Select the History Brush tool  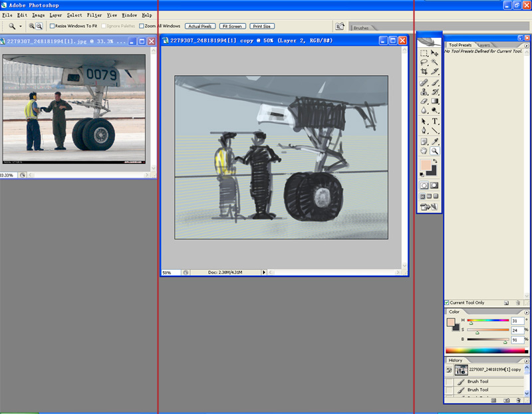tap(435, 92)
